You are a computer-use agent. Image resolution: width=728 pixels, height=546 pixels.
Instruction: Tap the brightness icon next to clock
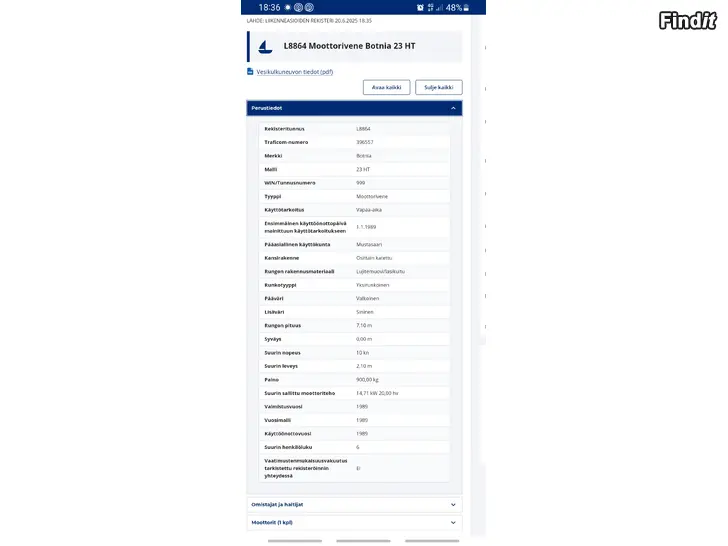(x=288, y=7)
